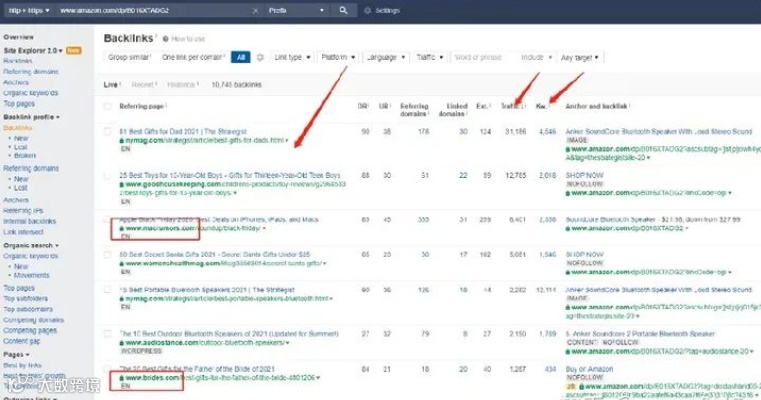The width and height of the screenshot is (761, 400).
Task: Click the Word or phrase input field
Action: [x=484, y=57]
